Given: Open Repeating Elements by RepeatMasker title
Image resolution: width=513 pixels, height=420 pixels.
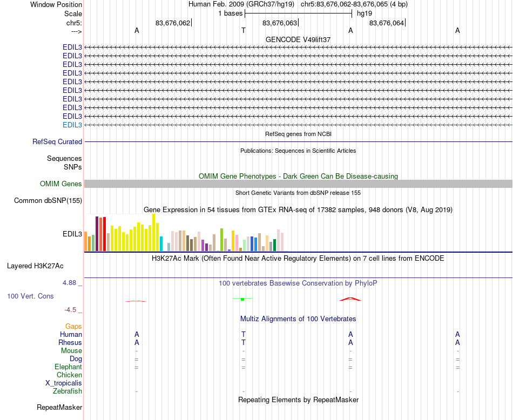Looking at the screenshot, I should [x=298, y=400].
